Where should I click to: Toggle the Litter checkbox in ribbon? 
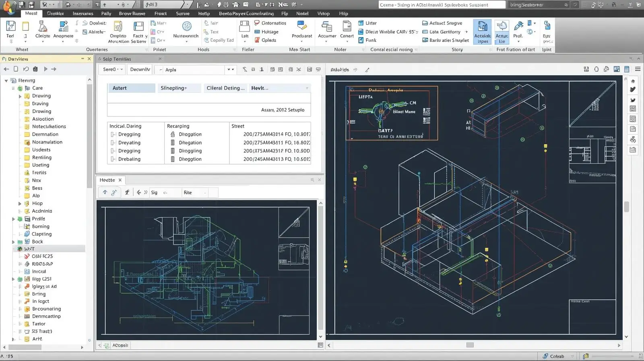(361, 23)
